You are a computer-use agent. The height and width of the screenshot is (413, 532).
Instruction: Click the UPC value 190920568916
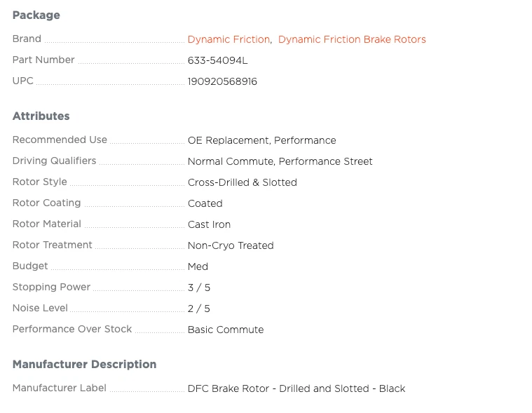(222, 81)
